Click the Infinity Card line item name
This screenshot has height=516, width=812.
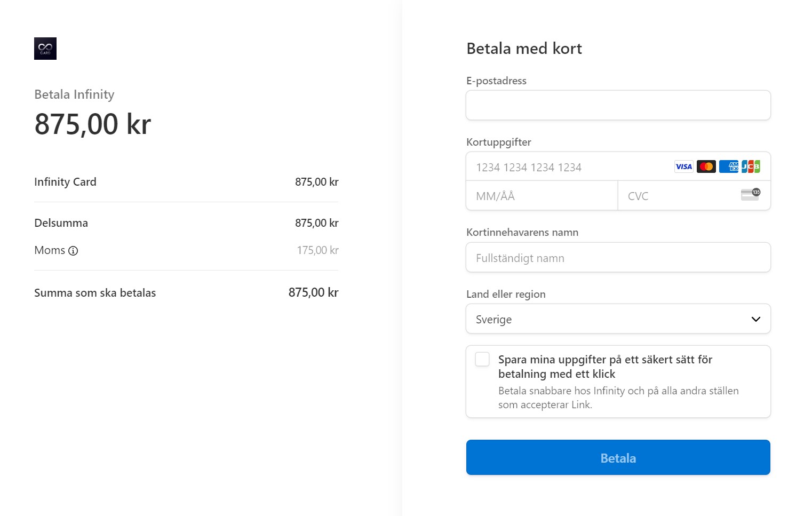click(65, 182)
